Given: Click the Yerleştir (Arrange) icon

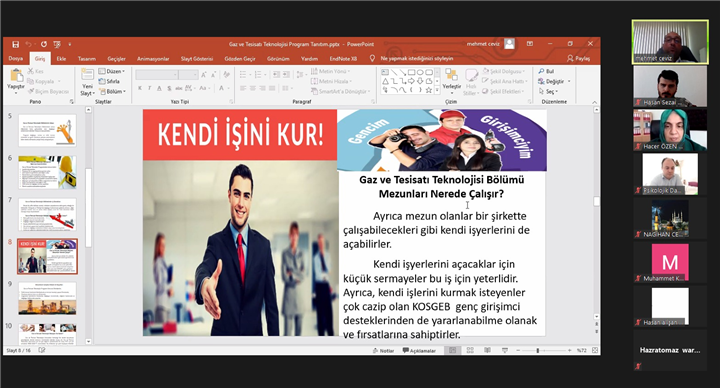Looking at the screenshot, I should (451, 75).
